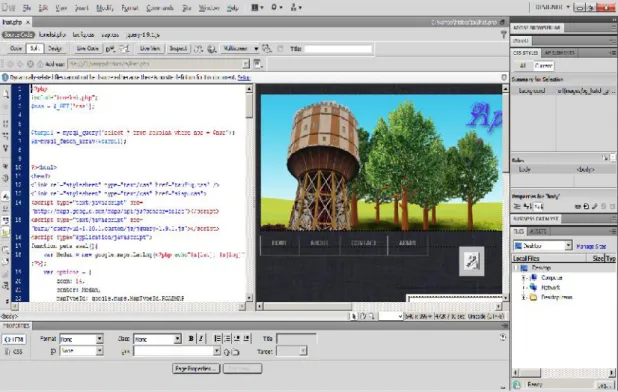Open the File menu
Screen dimensions: 618x392
[x=27, y=8]
